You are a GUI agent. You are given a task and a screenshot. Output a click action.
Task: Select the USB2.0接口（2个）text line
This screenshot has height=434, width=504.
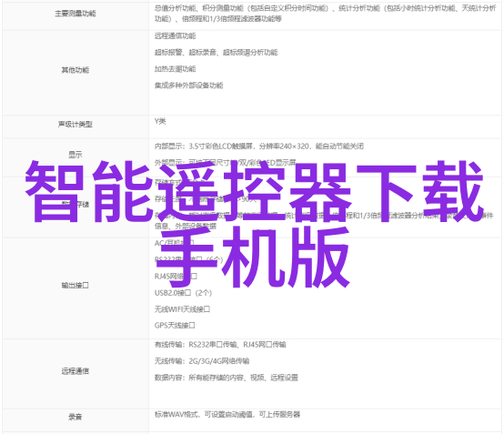(183, 293)
